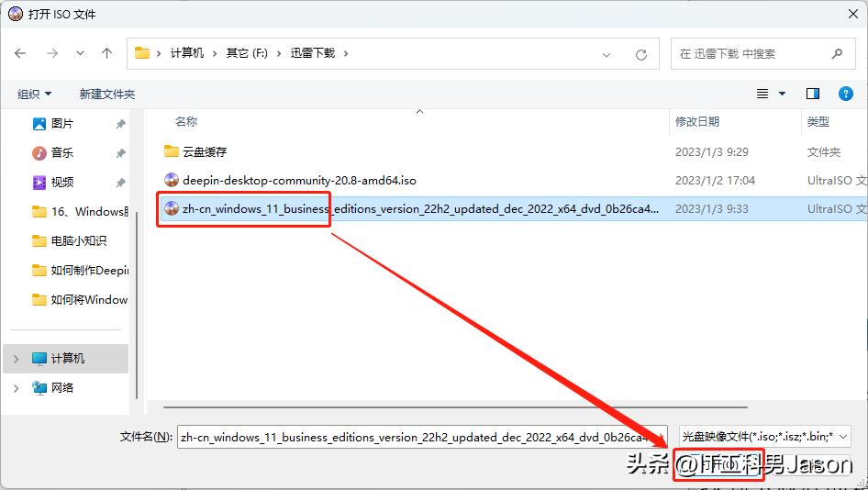Screen dimensions: 868x490
Task: Go up one folder level
Action: pyautogui.click(x=106, y=53)
